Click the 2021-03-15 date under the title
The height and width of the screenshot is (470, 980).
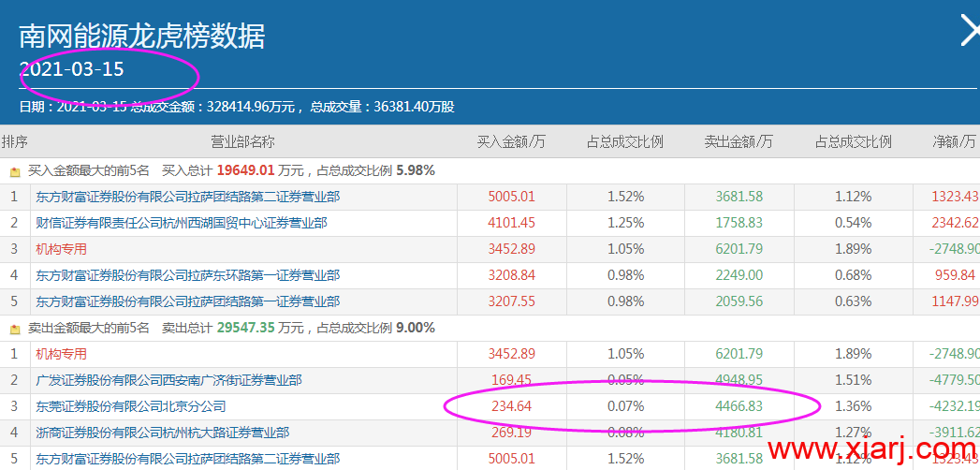coord(71,69)
